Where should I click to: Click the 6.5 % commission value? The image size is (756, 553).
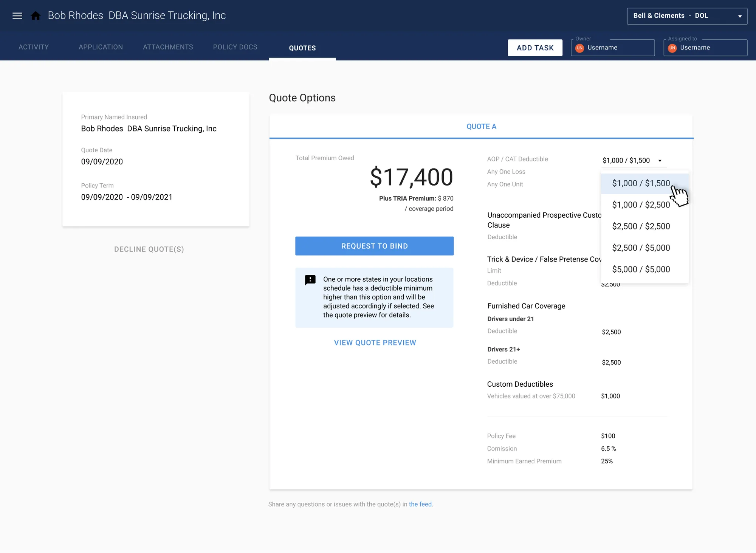tap(609, 449)
